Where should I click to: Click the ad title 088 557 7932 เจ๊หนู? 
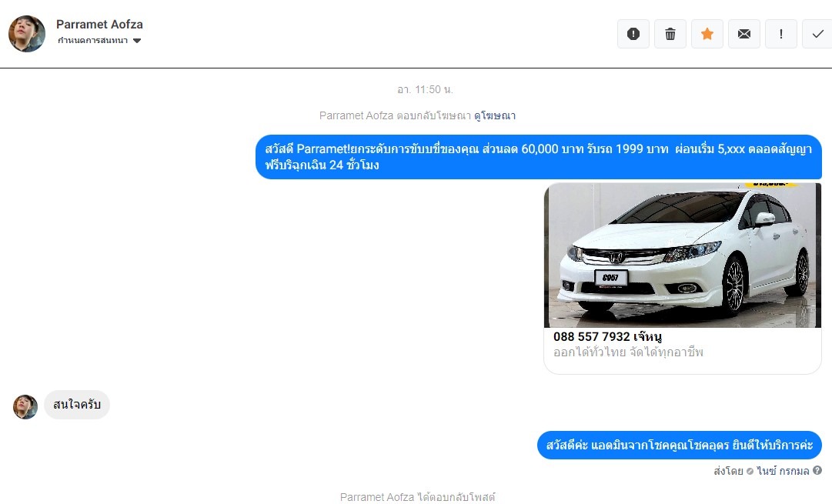click(607, 336)
